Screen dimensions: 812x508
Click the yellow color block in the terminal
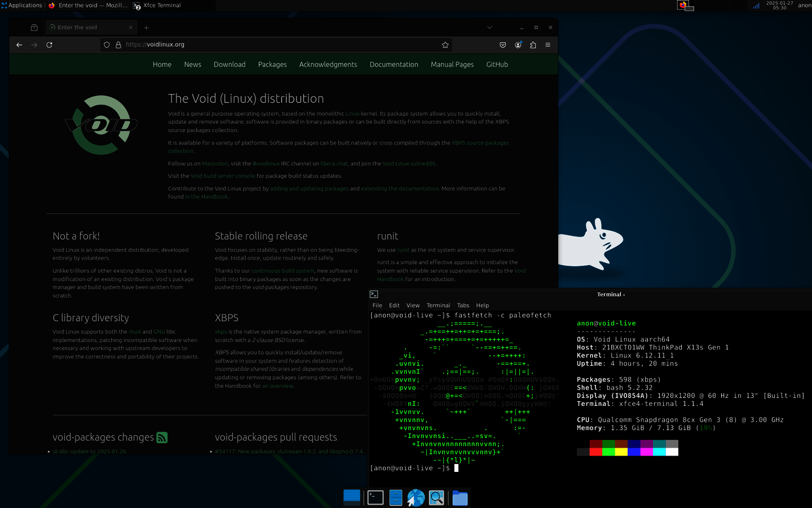(x=621, y=452)
